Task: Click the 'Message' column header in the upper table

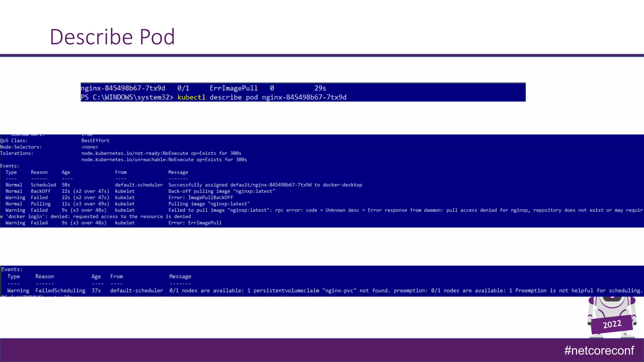Action: [x=178, y=172]
